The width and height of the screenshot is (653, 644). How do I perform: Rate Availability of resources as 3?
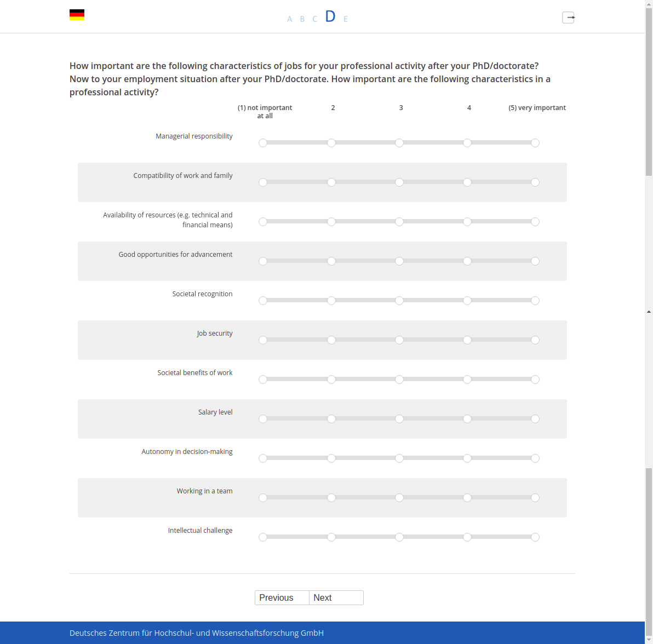(399, 222)
